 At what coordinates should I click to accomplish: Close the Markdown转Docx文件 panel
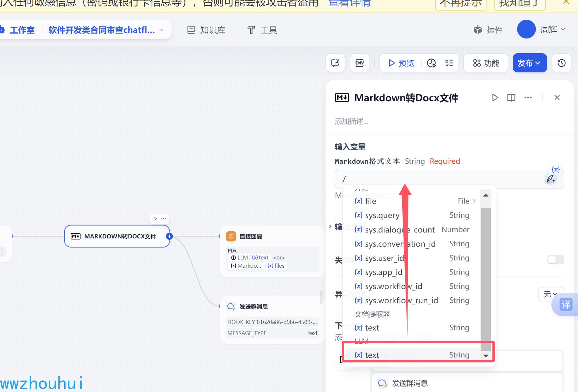(x=557, y=98)
